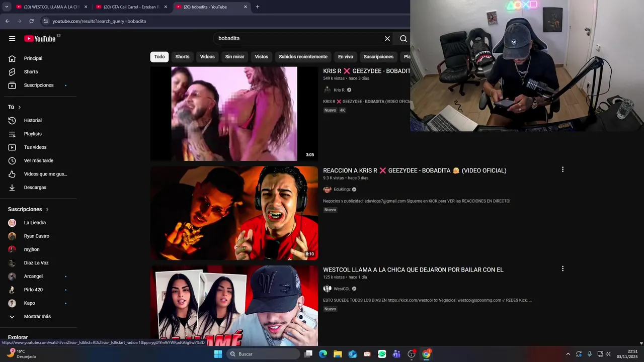Switch to GTA Cali Cartel browser tab
The height and width of the screenshot is (362, 644).
132,7
